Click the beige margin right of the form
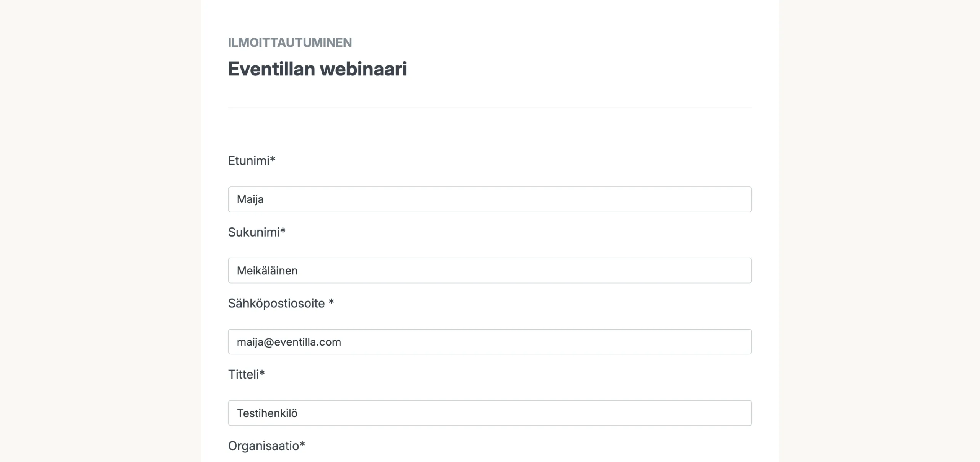 tap(879, 231)
